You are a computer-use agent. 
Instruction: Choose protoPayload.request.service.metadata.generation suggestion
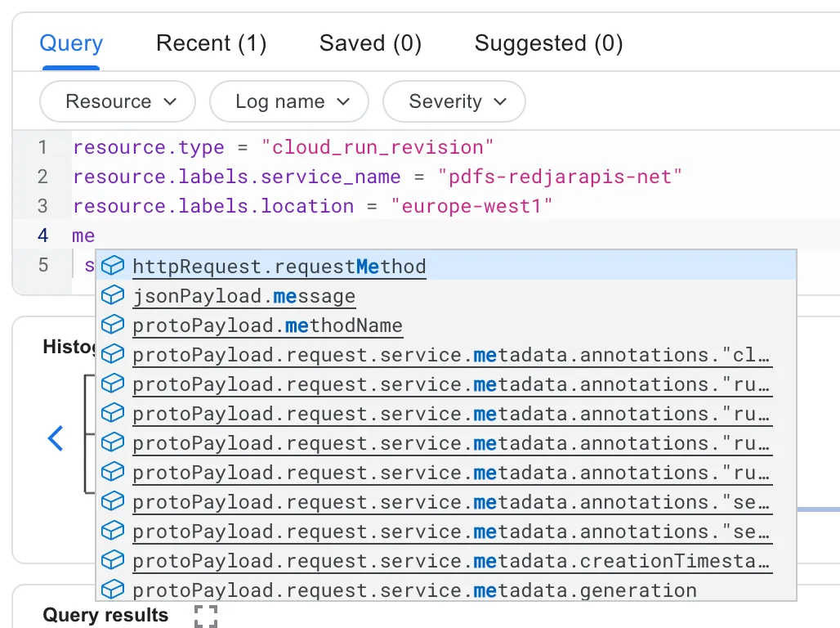point(445,590)
